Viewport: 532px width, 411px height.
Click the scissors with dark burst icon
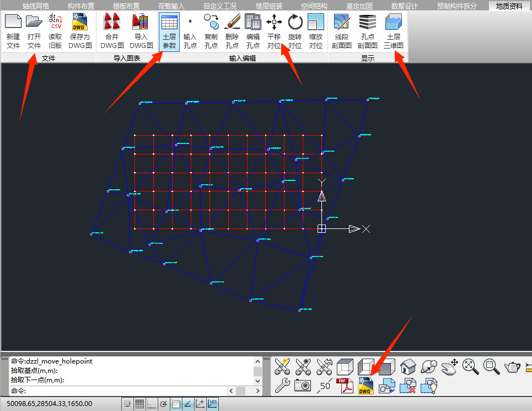pyautogui.click(x=303, y=366)
